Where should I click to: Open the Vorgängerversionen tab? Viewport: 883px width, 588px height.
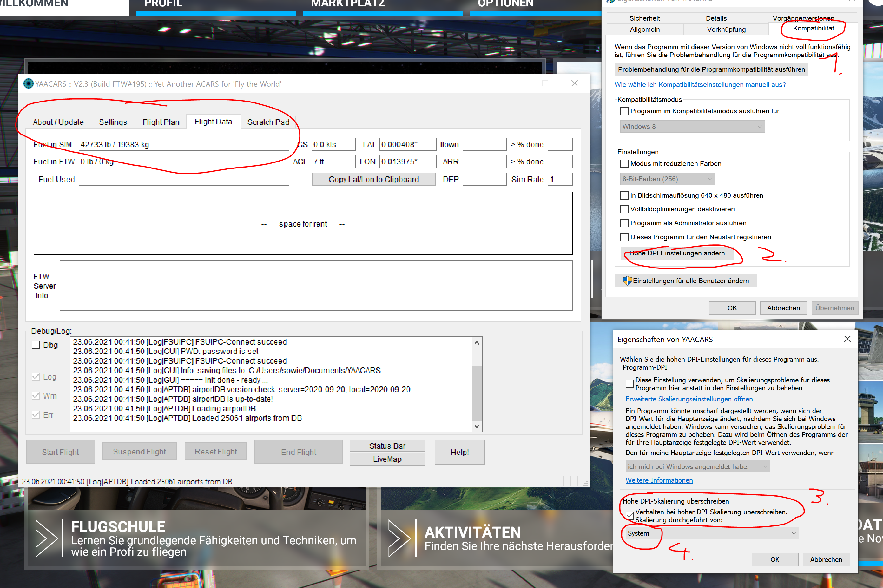(803, 18)
